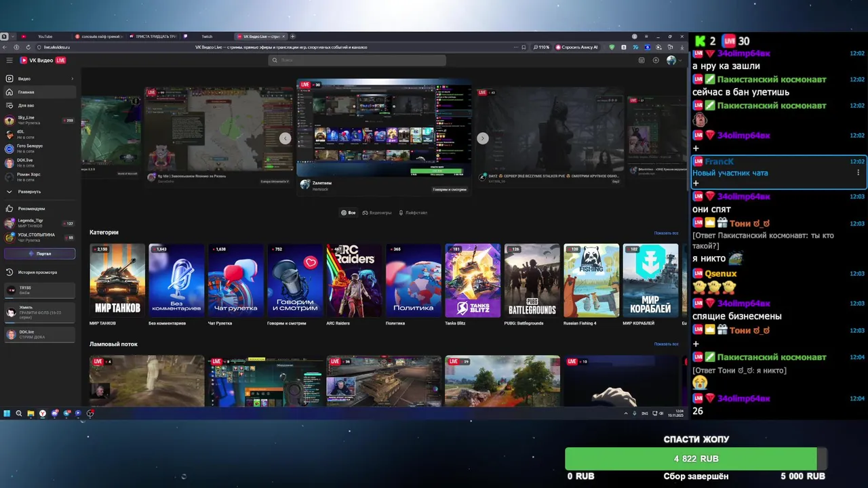868x488 pixels.
Task: Open the Legenda_Tigr recommended channel
Action: point(39,223)
